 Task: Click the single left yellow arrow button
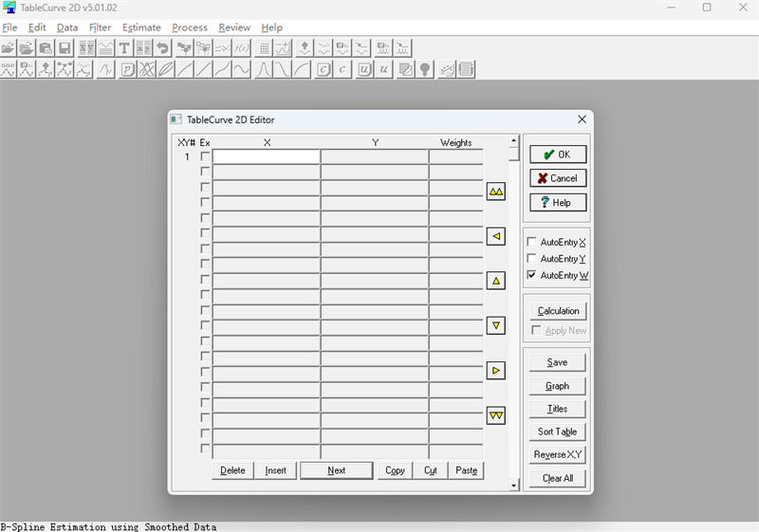[x=495, y=236]
